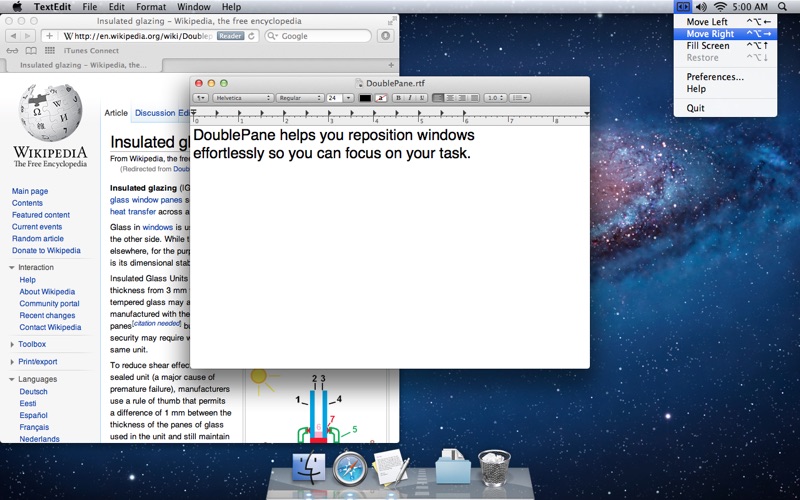Open the paragraph styles menu in TextEdit
This screenshot has width=800, height=500.
[201, 98]
